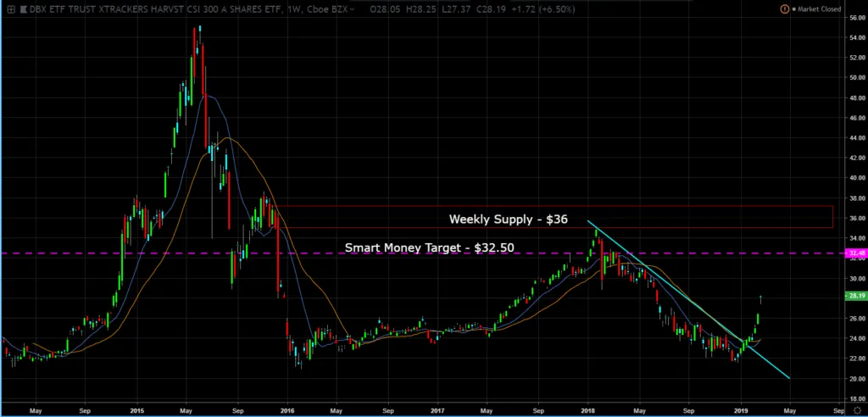
Task: Click the flag icon before DBX title
Action: click(24, 8)
